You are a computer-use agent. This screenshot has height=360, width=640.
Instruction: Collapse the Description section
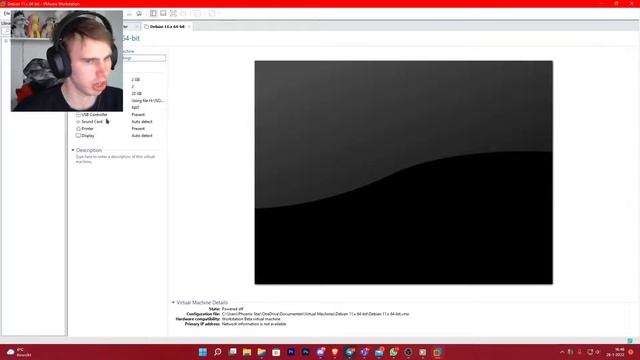pos(73,150)
